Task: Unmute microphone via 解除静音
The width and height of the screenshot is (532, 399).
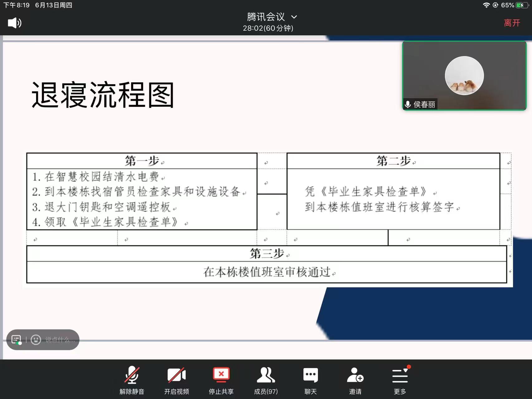Action: (x=132, y=380)
